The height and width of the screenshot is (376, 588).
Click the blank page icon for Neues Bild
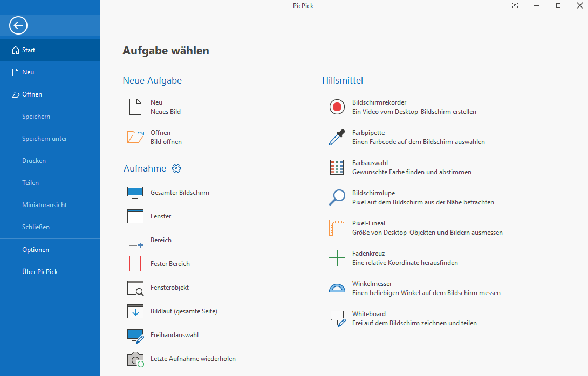pyautogui.click(x=135, y=107)
